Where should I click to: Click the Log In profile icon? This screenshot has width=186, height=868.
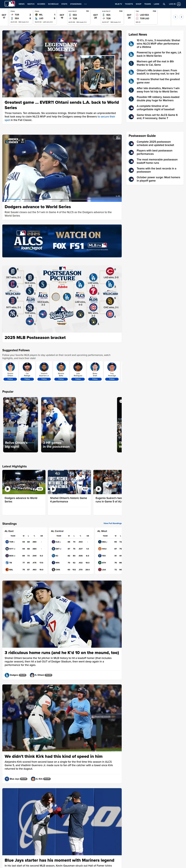179,4
